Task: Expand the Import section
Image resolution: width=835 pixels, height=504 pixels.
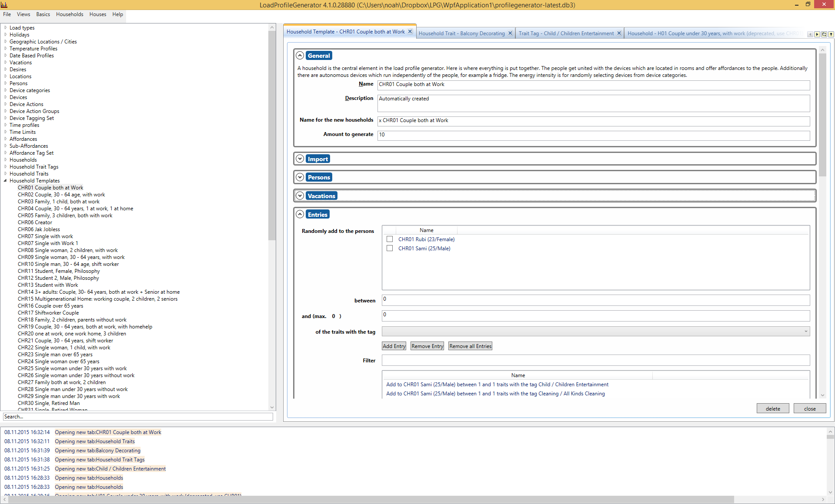Action: point(300,159)
